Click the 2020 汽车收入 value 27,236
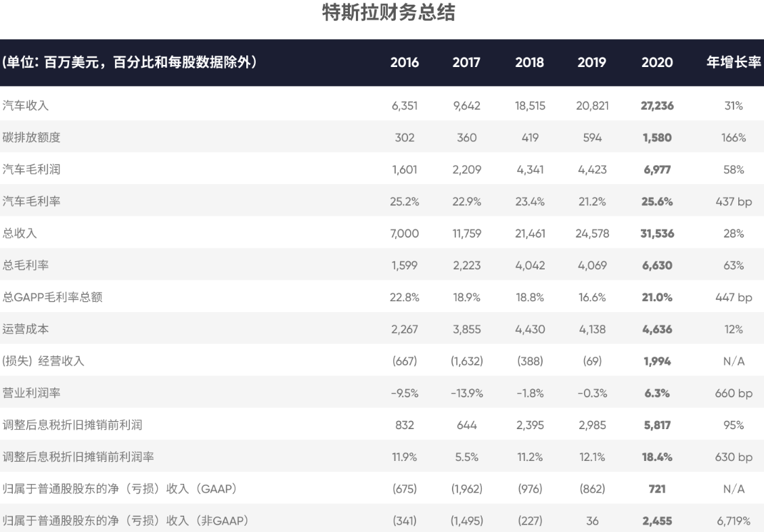The height and width of the screenshot is (532, 764). click(x=657, y=106)
